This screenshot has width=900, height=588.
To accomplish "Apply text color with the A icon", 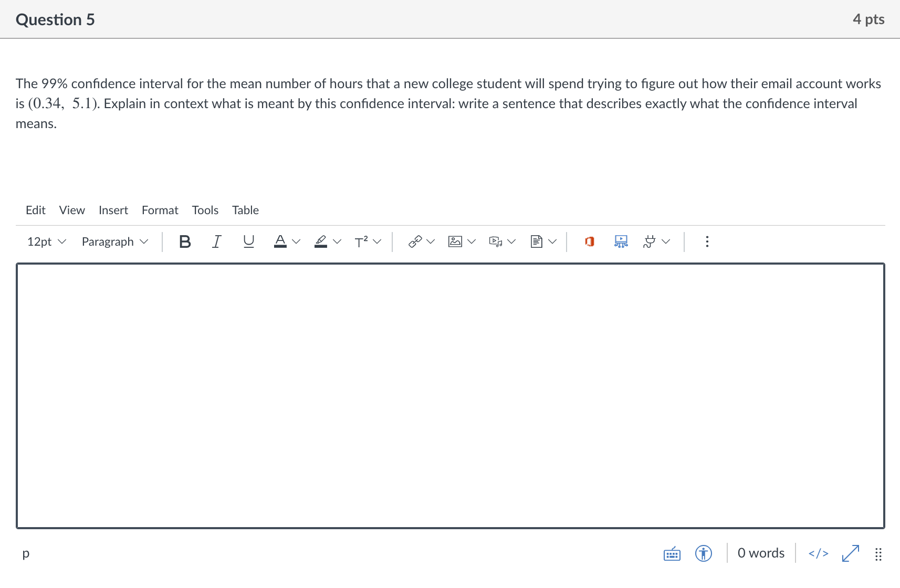I will pos(280,241).
